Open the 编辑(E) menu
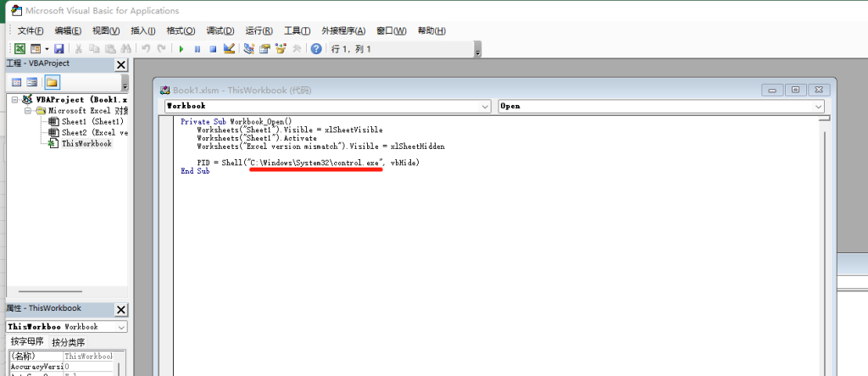This screenshot has height=376, width=868. coord(68,30)
